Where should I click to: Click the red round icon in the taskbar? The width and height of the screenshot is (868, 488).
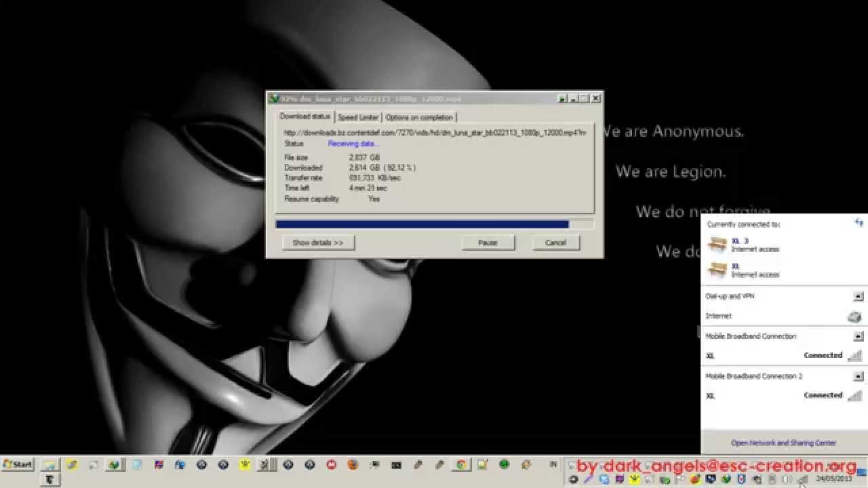[x=331, y=465]
